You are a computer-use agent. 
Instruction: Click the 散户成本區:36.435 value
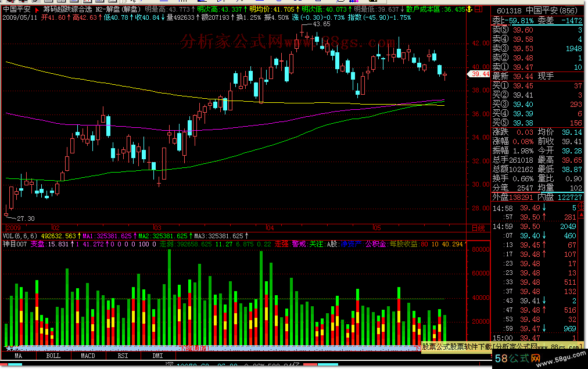tap(436, 9)
